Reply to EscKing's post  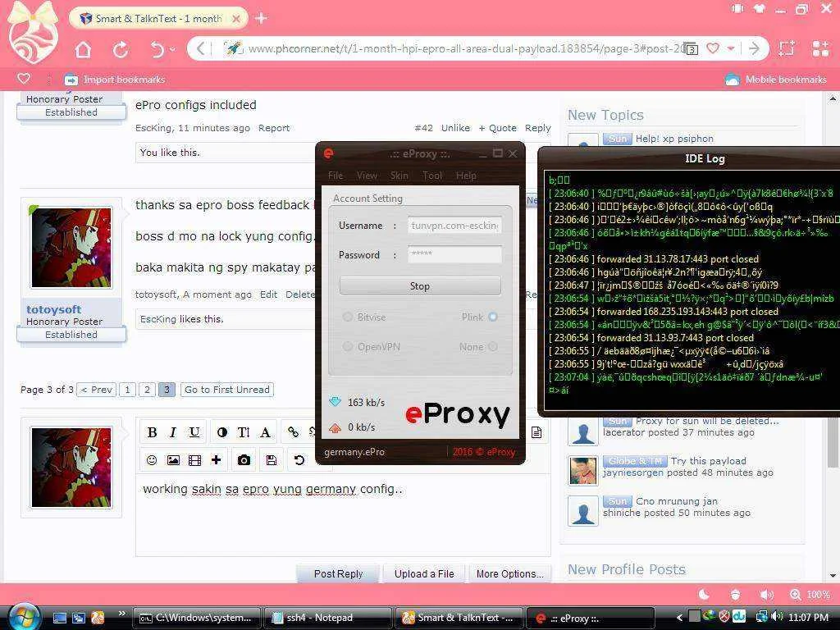pos(538,128)
